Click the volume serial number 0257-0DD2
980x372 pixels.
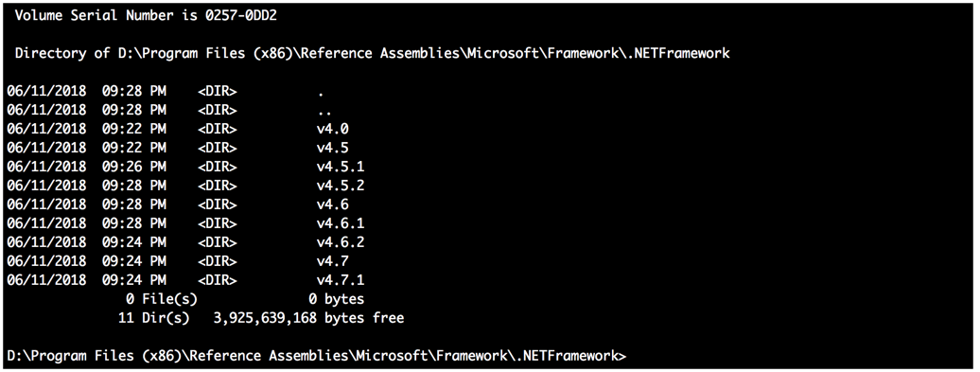[241, 16]
